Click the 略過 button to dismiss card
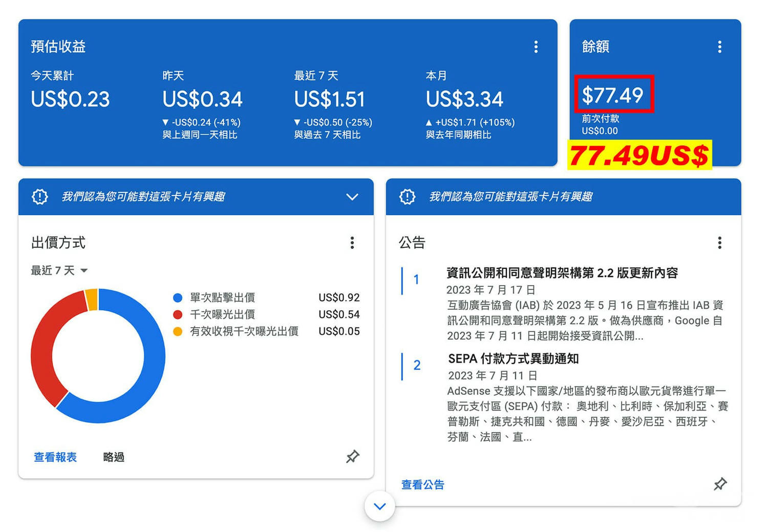The height and width of the screenshot is (532, 768). pyautogui.click(x=113, y=457)
